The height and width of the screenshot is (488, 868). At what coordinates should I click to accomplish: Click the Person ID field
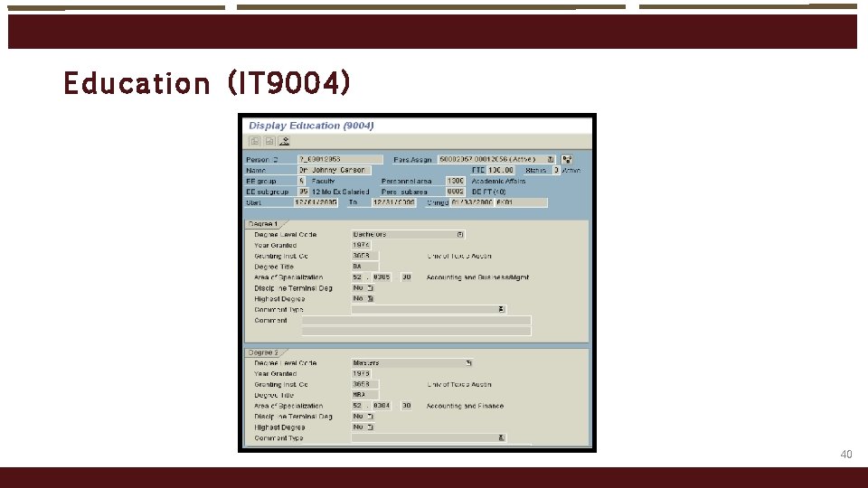(x=340, y=159)
